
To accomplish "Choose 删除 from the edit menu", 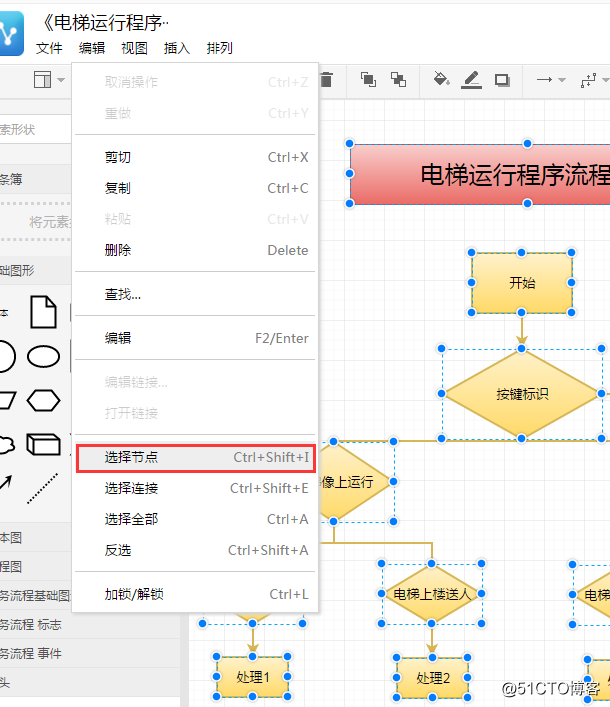I will point(195,250).
